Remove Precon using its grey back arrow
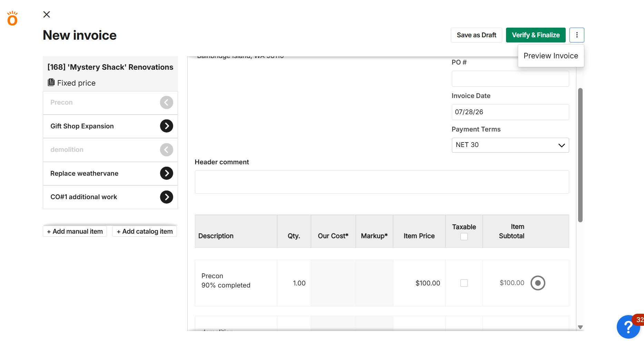This screenshot has height=341, width=644. point(167,103)
